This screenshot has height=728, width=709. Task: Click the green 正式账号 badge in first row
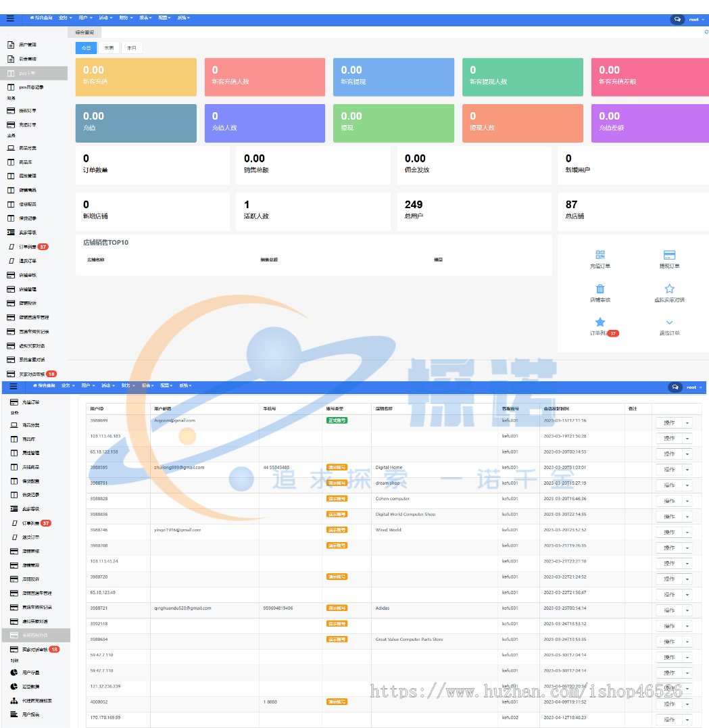[x=337, y=420]
